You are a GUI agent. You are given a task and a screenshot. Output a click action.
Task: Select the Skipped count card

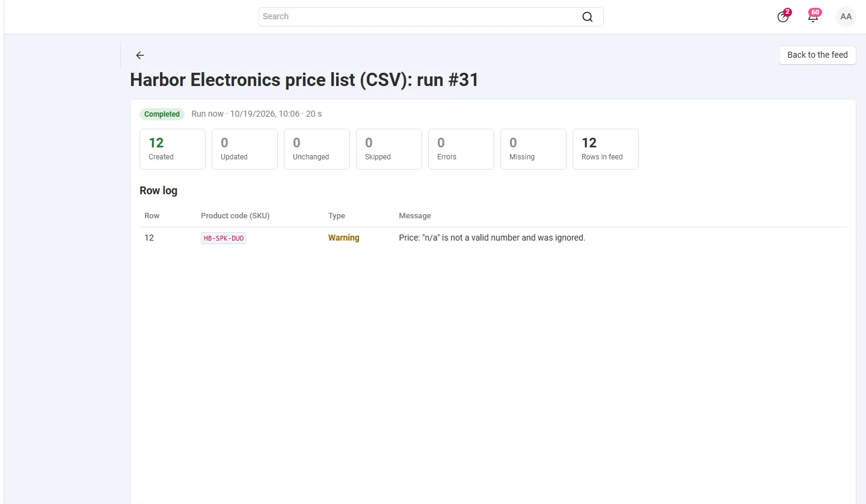(389, 149)
